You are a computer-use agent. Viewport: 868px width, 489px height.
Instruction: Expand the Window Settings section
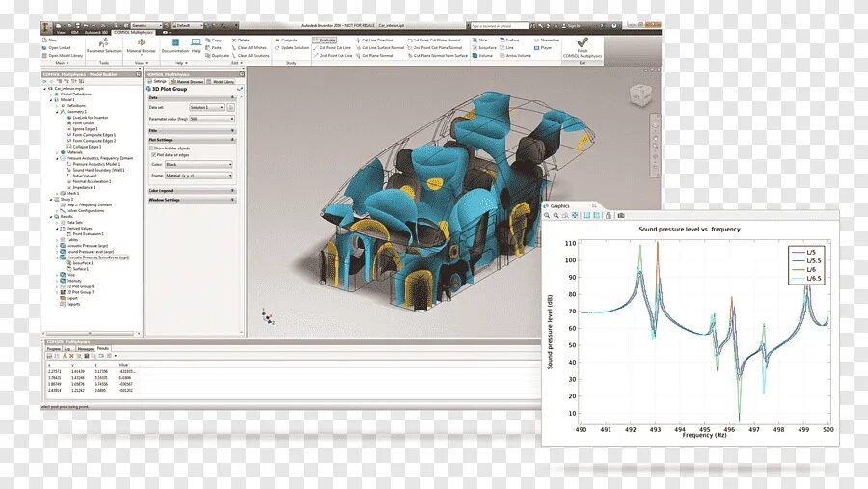(x=192, y=200)
